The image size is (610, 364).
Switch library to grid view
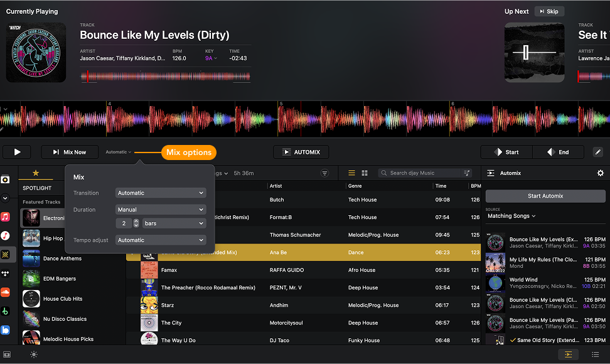(365, 173)
